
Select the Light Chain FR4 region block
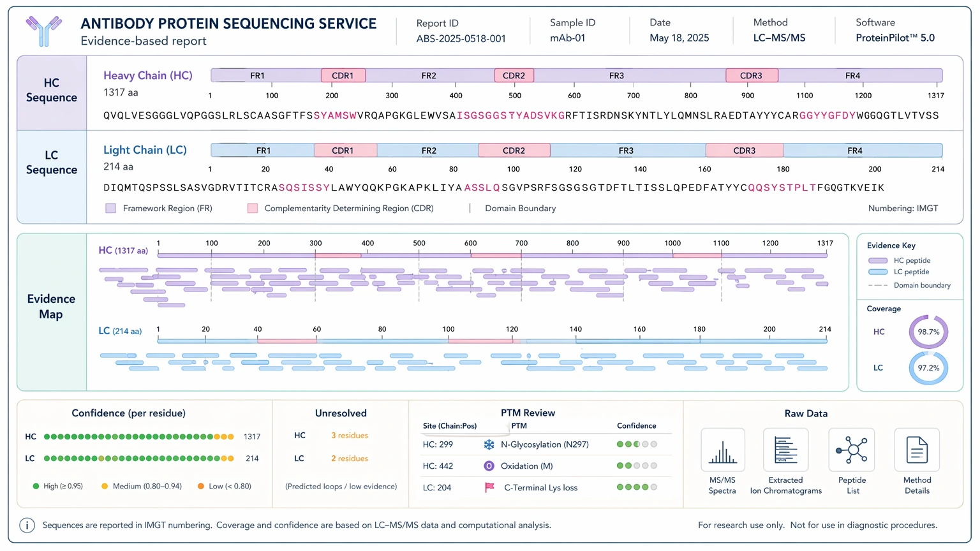[x=863, y=151]
